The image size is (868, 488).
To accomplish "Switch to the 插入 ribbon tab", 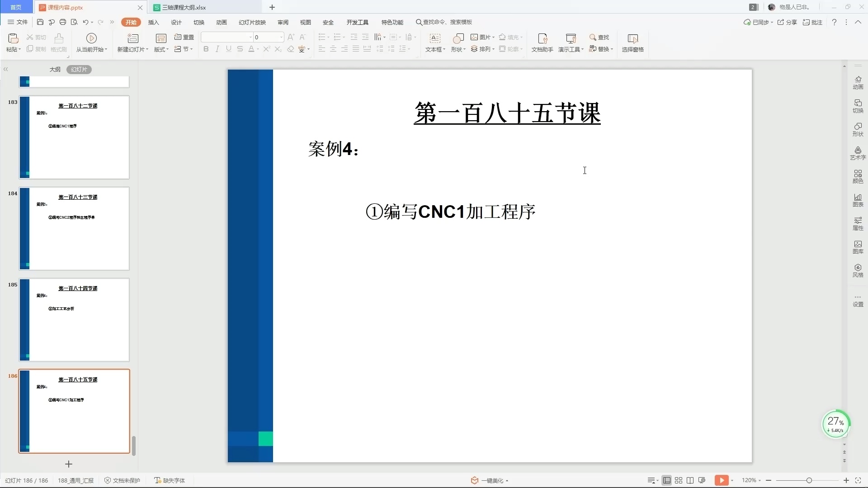I will (x=153, y=22).
